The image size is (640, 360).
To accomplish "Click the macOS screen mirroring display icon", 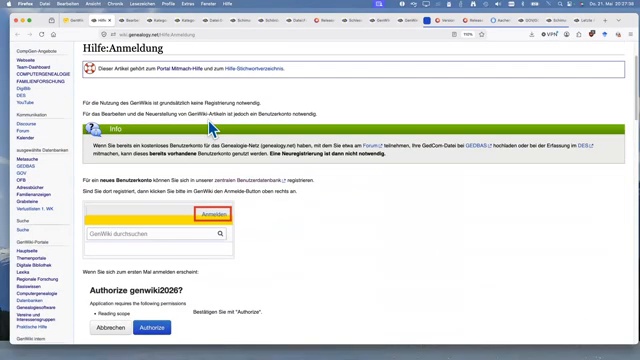I will 426,4.
